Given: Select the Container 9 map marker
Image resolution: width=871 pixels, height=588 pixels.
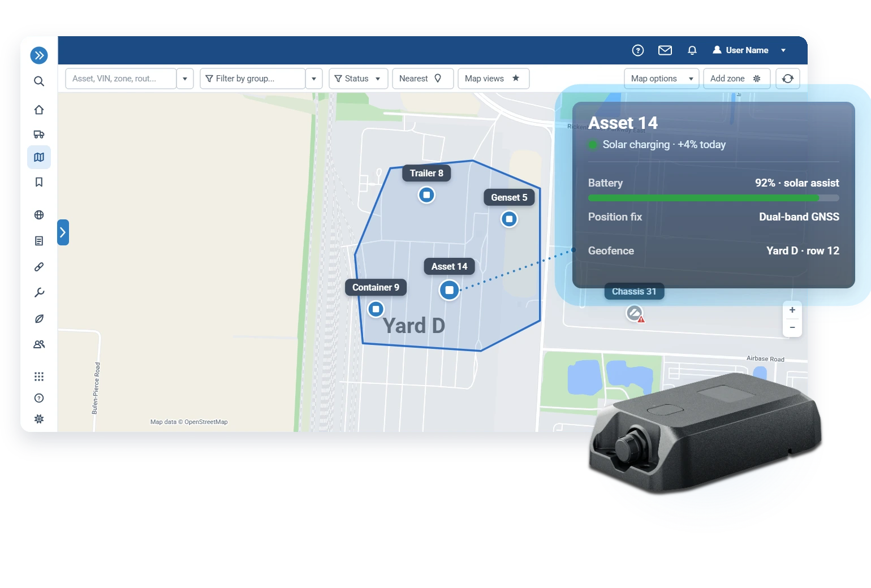Looking at the screenshot, I should pyautogui.click(x=376, y=309).
